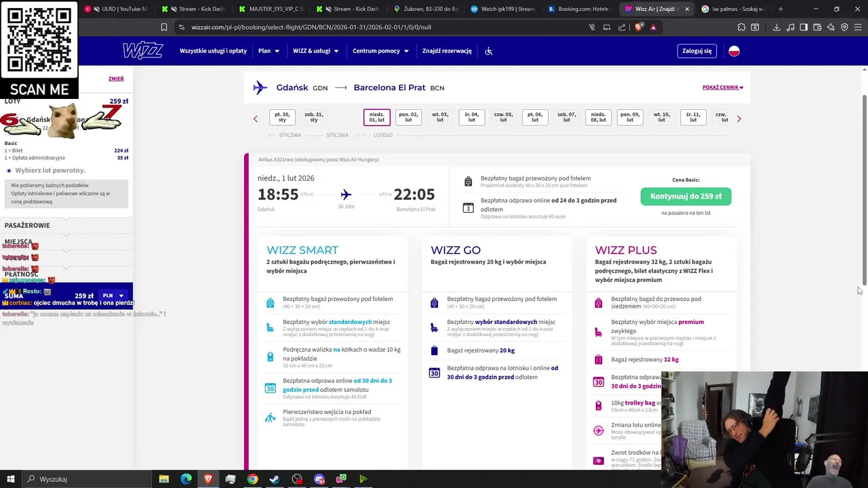Click Znajdź rezerwację in navigation

[447, 51]
